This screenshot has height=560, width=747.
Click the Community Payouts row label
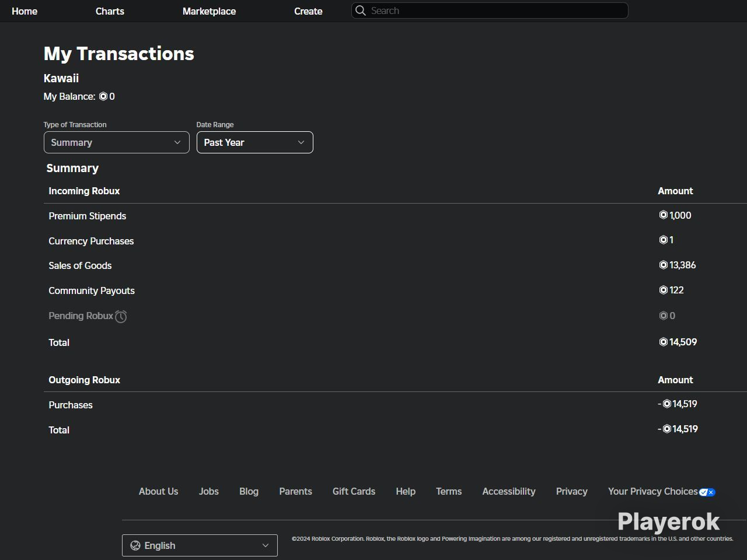92,290
